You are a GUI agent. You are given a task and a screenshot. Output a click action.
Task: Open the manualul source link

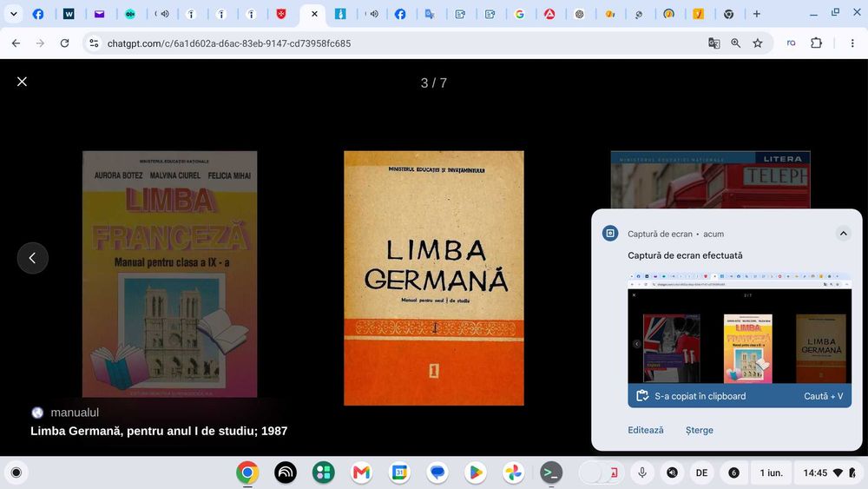coord(65,413)
